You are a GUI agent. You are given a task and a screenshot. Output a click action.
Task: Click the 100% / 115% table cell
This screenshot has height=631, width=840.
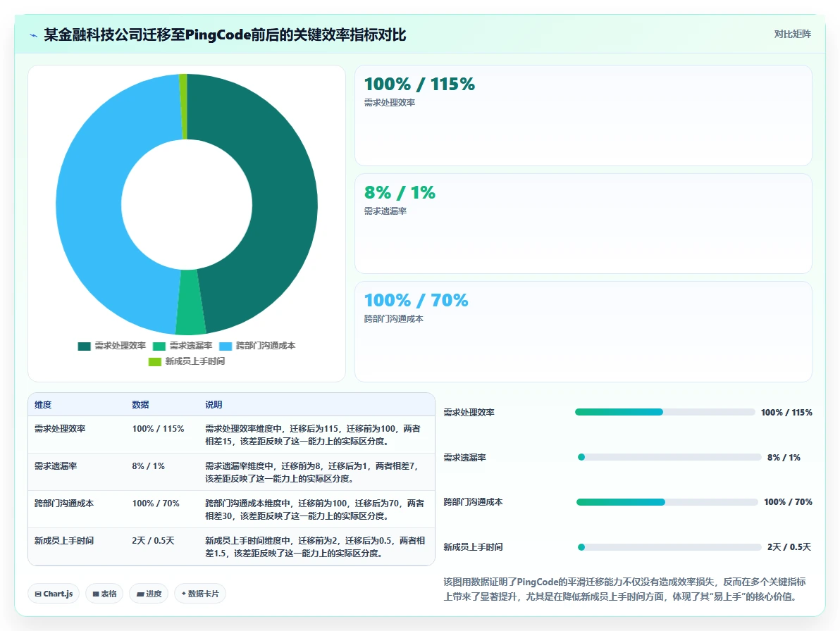point(158,429)
